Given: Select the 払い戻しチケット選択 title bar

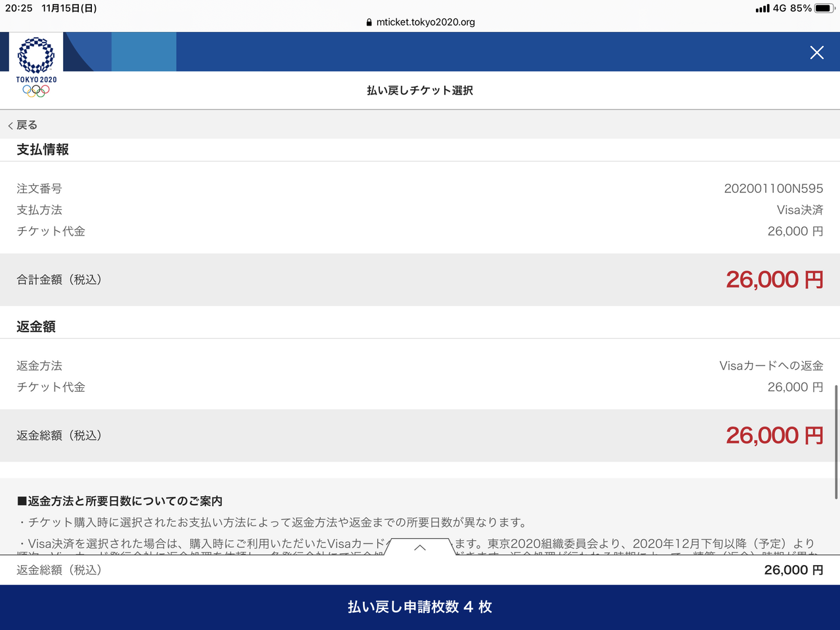Looking at the screenshot, I should [419, 91].
